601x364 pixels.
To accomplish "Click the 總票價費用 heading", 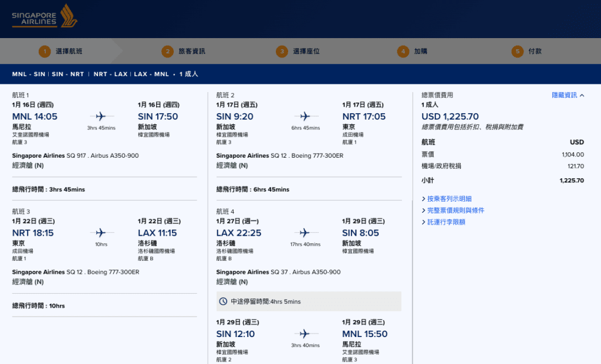I will 437,95.
